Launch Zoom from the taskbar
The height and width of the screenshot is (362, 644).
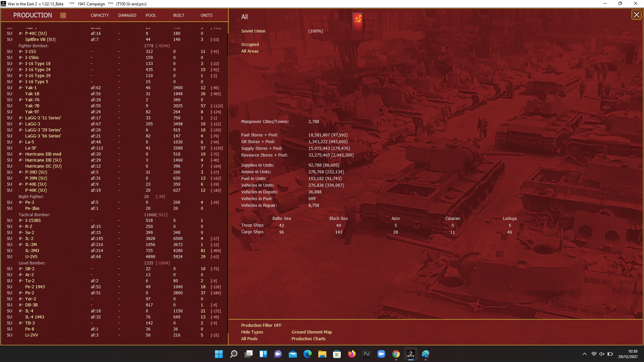[x=381, y=354]
